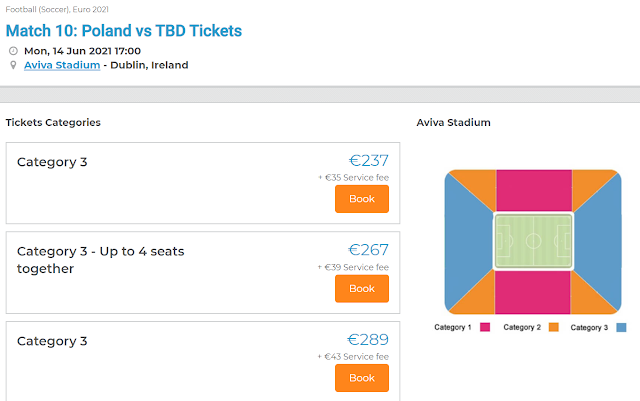Screen dimensions: 640x401
Task: Book the €237 Category 3 ticket
Action: click(361, 199)
